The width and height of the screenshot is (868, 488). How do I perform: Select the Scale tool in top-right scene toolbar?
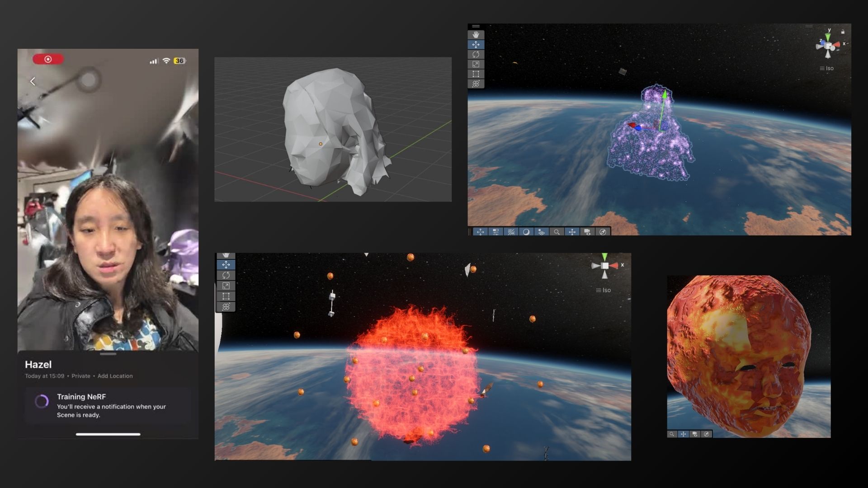tap(476, 64)
